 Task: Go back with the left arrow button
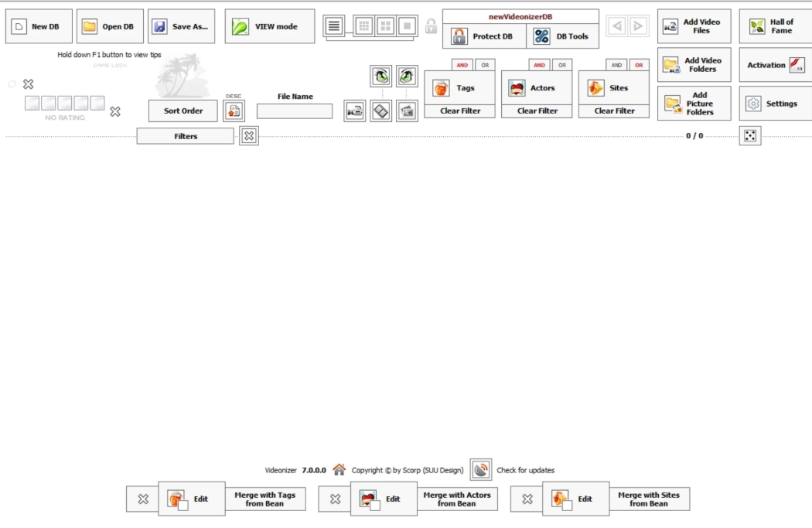pos(617,26)
